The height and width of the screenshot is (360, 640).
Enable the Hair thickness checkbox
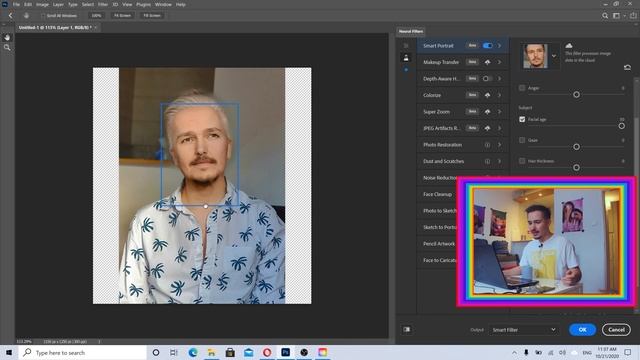(522, 161)
